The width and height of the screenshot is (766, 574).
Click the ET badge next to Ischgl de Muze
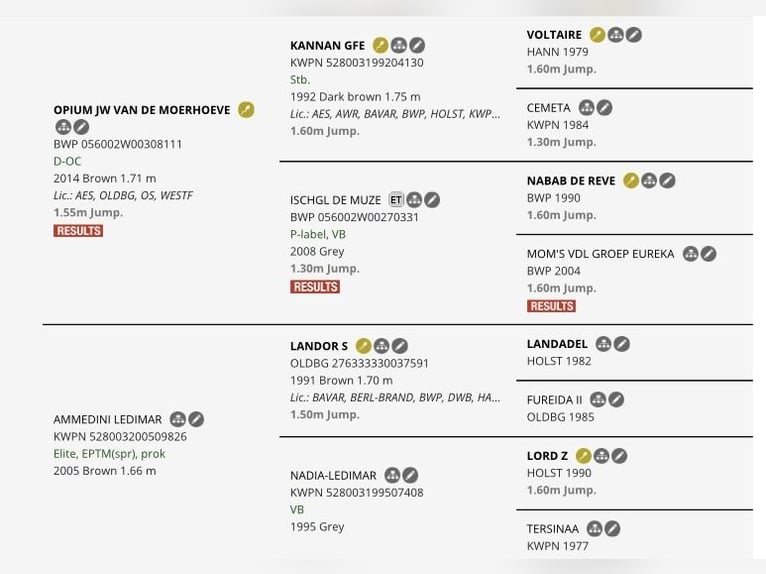tap(396, 200)
